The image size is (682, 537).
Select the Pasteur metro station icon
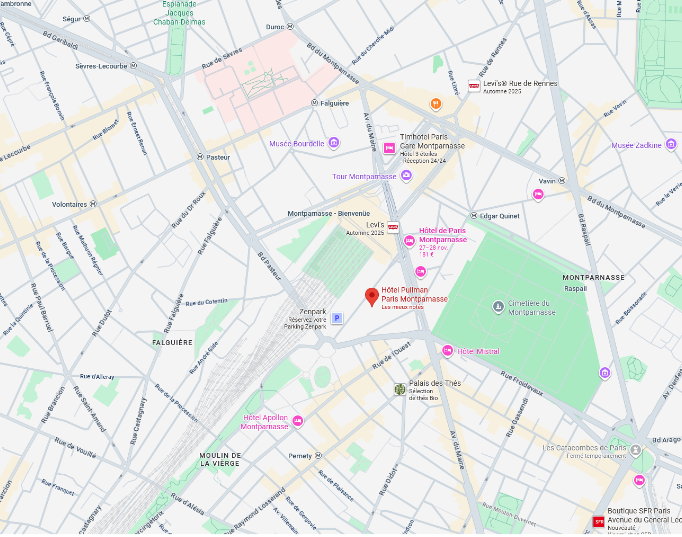[x=200, y=157]
